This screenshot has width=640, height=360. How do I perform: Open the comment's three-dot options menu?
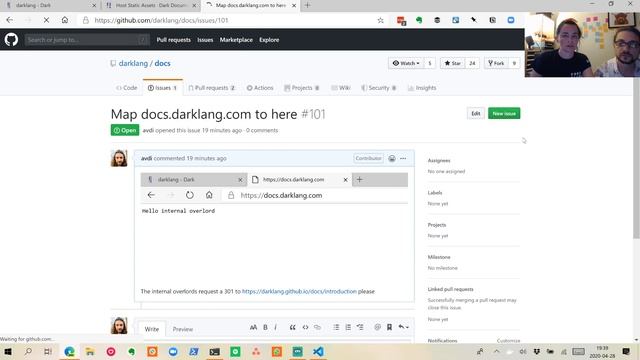tap(403, 158)
